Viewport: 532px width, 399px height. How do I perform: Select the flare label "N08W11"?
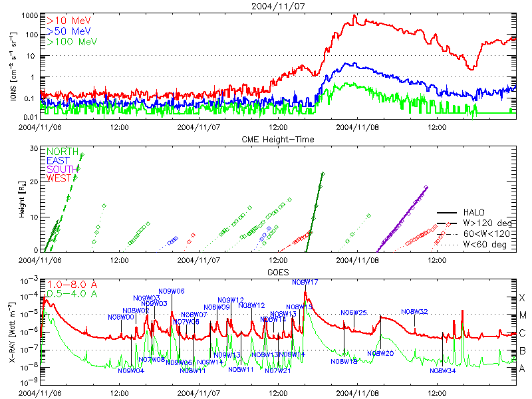tap(193, 371)
